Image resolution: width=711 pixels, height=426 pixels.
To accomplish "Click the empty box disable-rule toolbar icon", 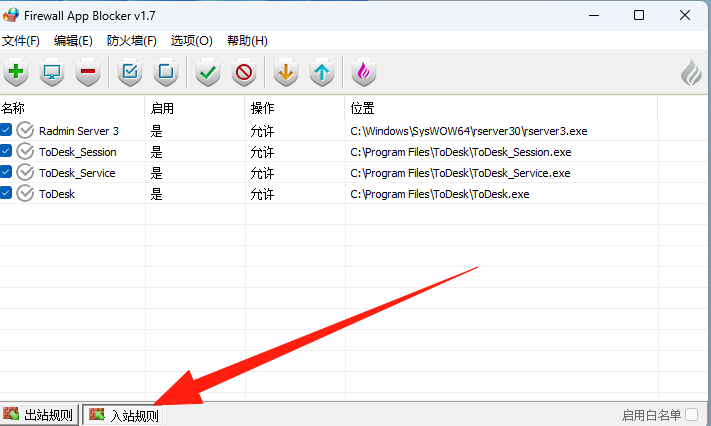I will click(166, 72).
